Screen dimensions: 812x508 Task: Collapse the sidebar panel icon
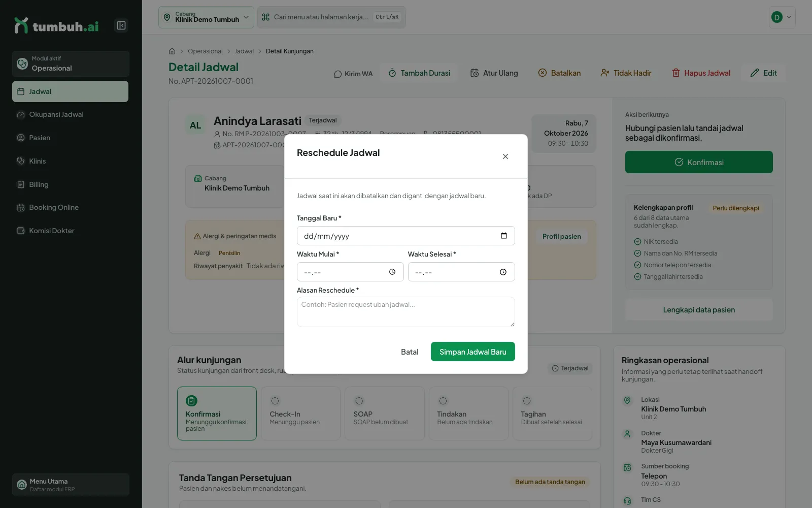click(121, 25)
